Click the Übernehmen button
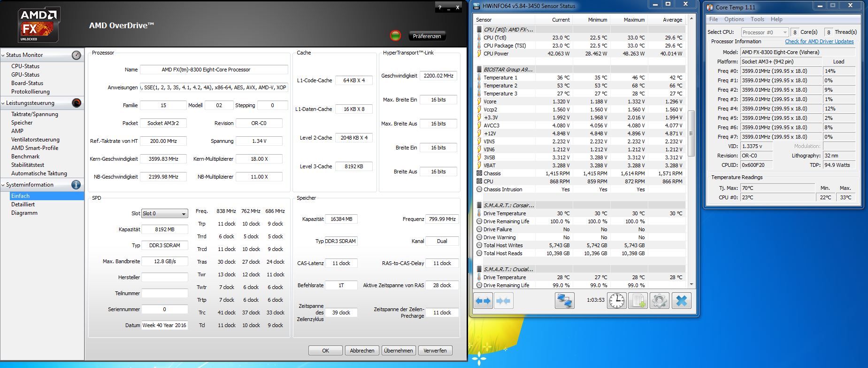Screen dimensions: 868x368 tap(398, 351)
